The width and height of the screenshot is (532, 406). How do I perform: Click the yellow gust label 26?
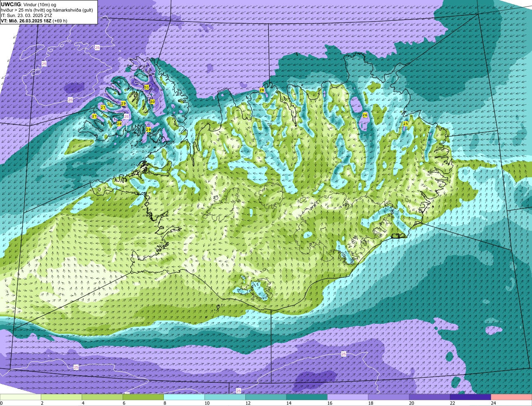(365, 115)
